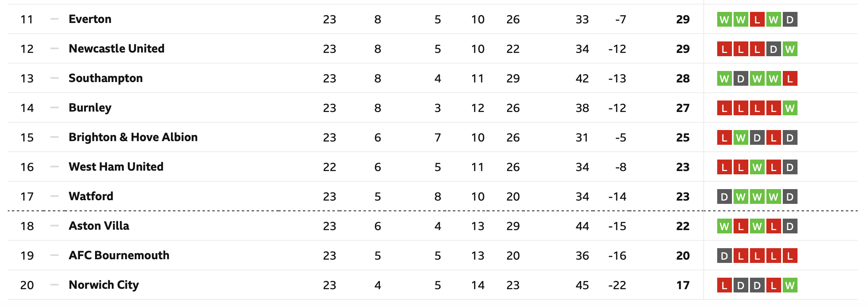Screen dimensions: 868x306
Task: Open the Southampton team page
Action: click(106, 78)
